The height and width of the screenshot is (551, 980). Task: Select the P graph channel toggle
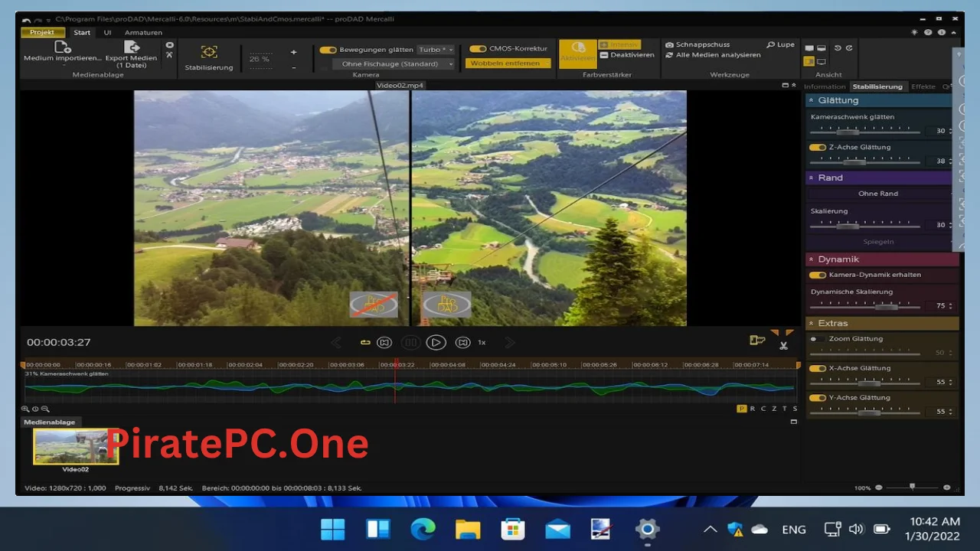741,409
